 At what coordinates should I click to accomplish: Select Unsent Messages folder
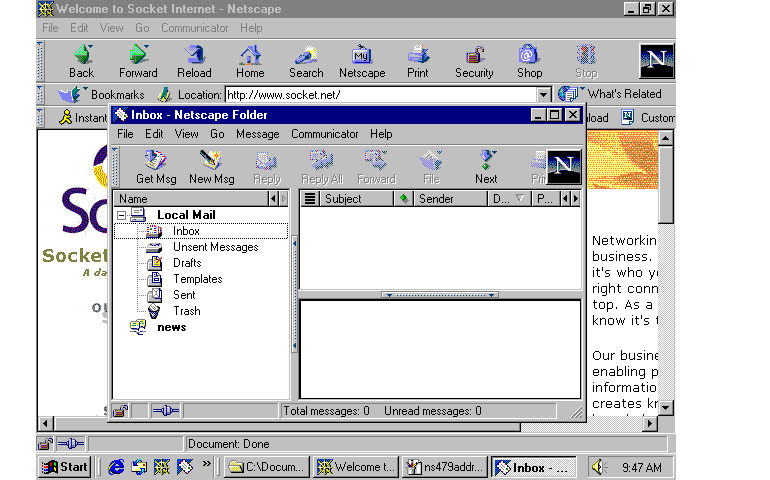coord(215,247)
